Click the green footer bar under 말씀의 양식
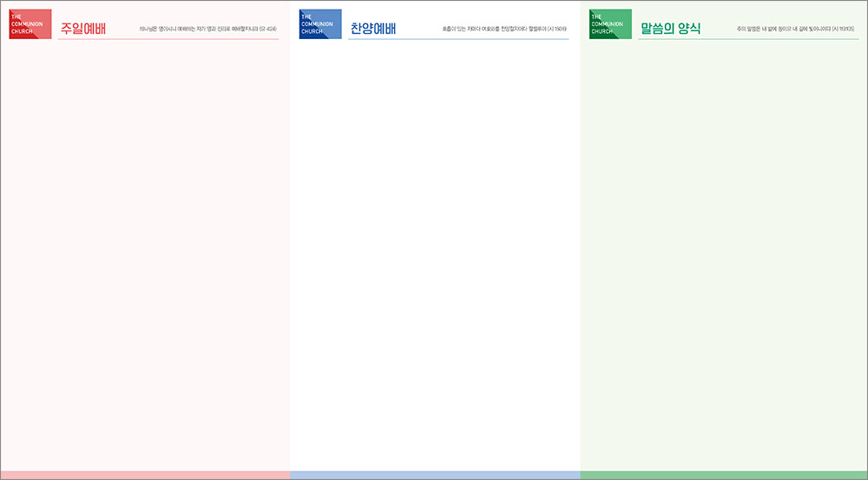Image resolution: width=868 pixels, height=480 pixels. coord(724,475)
